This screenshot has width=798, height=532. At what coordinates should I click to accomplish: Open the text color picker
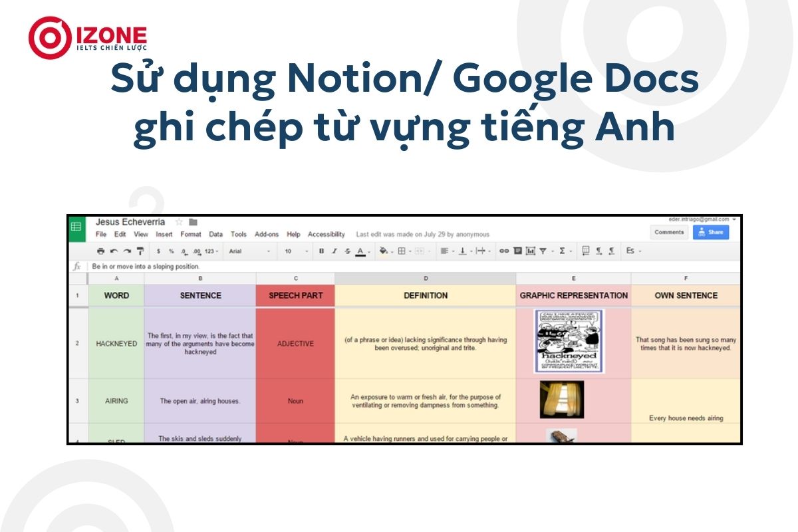point(363,251)
